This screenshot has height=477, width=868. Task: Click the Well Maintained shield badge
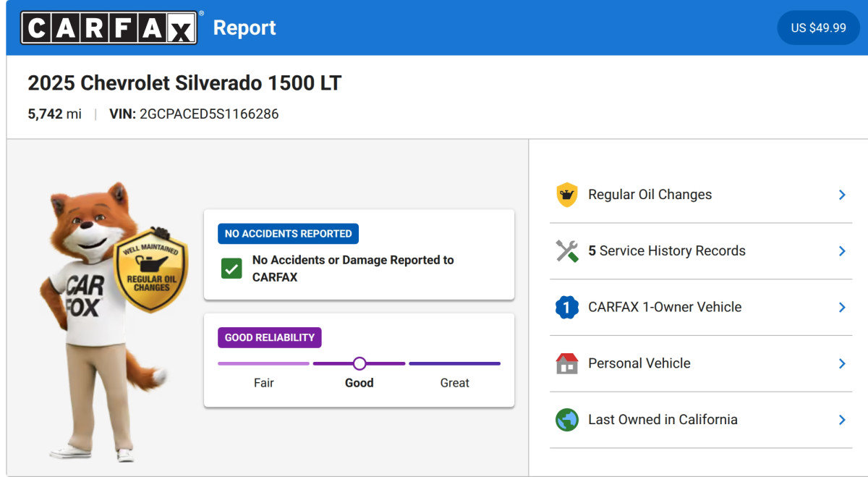coord(150,270)
